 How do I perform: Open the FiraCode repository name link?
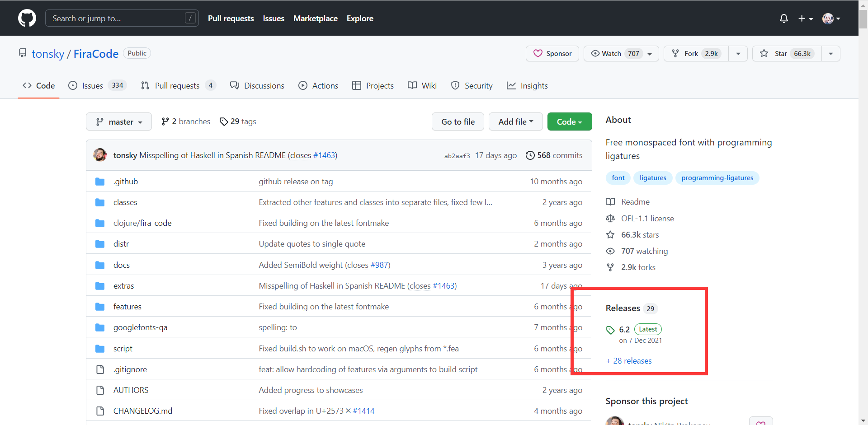click(x=96, y=54)
